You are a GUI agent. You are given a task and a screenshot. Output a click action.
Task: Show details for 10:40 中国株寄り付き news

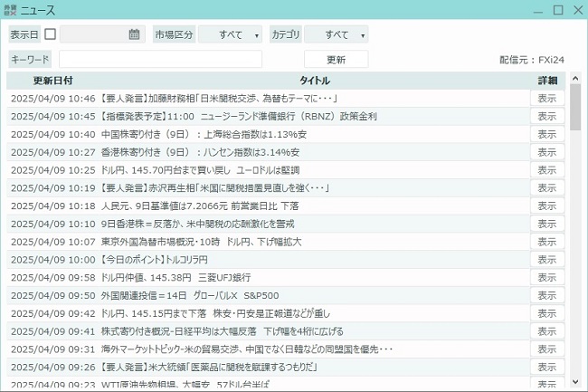tap(547, 134)
